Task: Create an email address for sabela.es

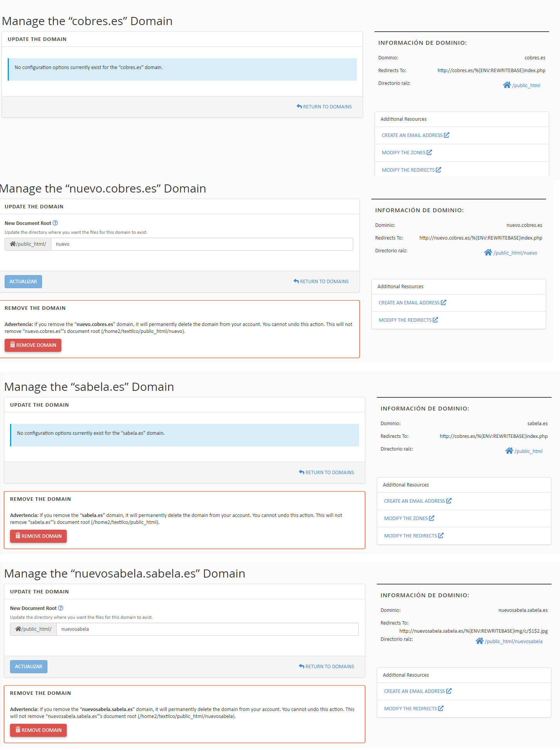Action: point(418,501)
